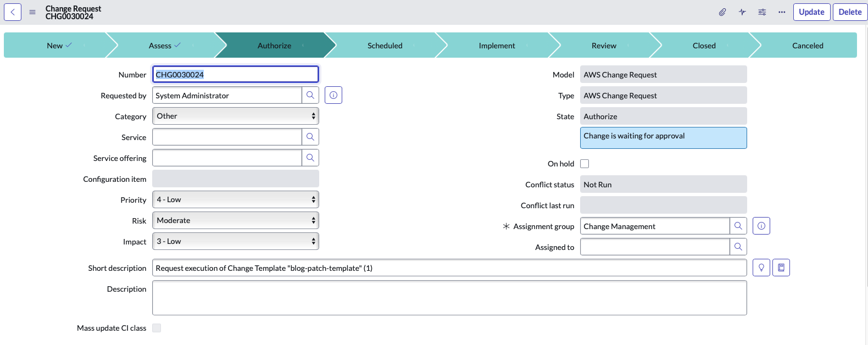Click into the Number field CHG0030024
Image resolution: width=868 pixels, height=345 pixels.
point(236,74)
